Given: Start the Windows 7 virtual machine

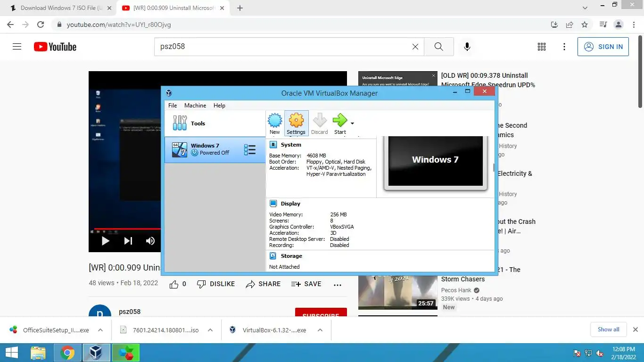Looking at the screenshot, I should (340, 123).
